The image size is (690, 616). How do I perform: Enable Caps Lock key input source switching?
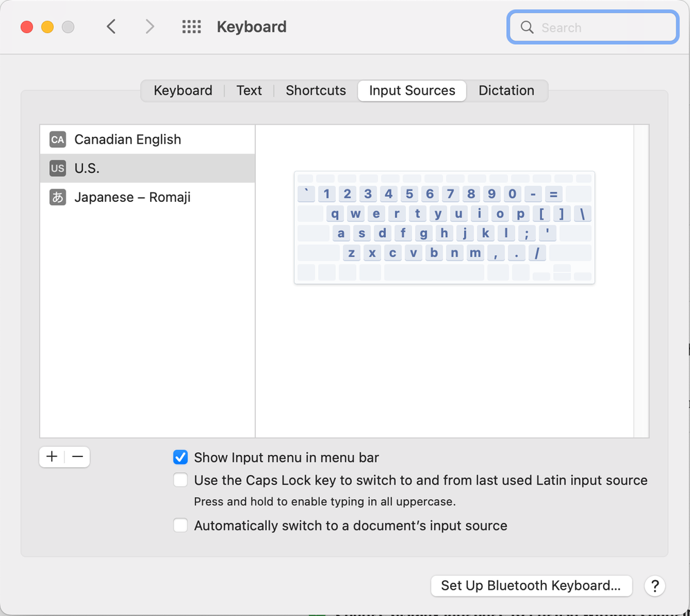180,480
